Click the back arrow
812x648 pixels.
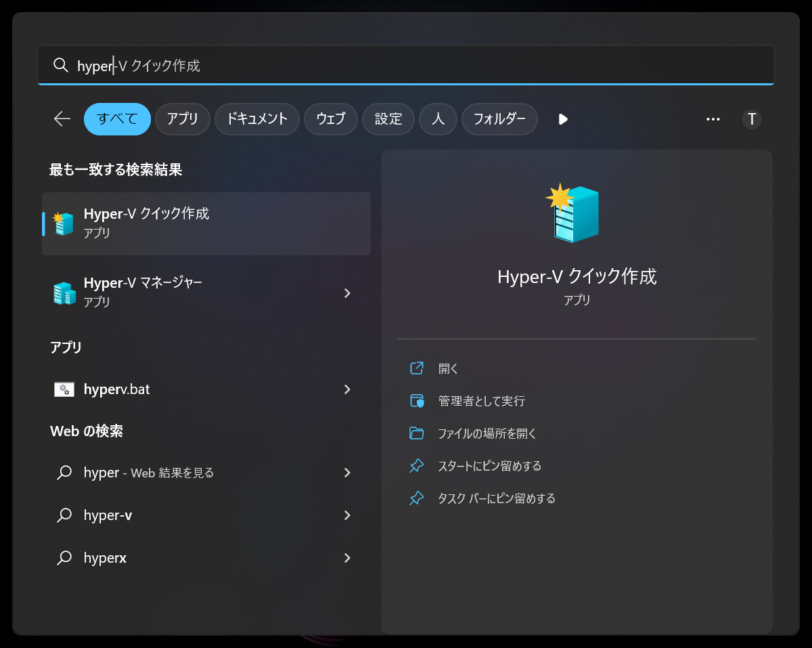coord(61,119)
